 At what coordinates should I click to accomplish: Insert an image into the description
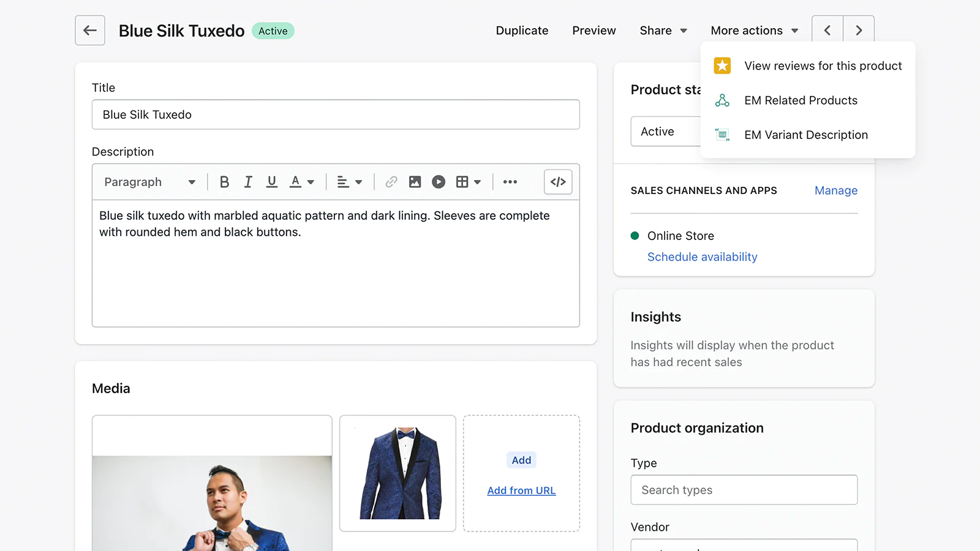(415, 182)
